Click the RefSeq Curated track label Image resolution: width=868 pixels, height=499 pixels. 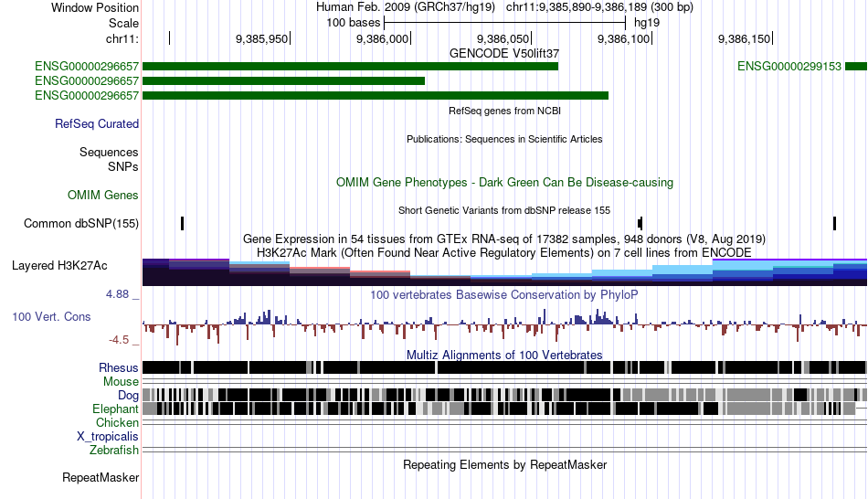tap(96, 123)
